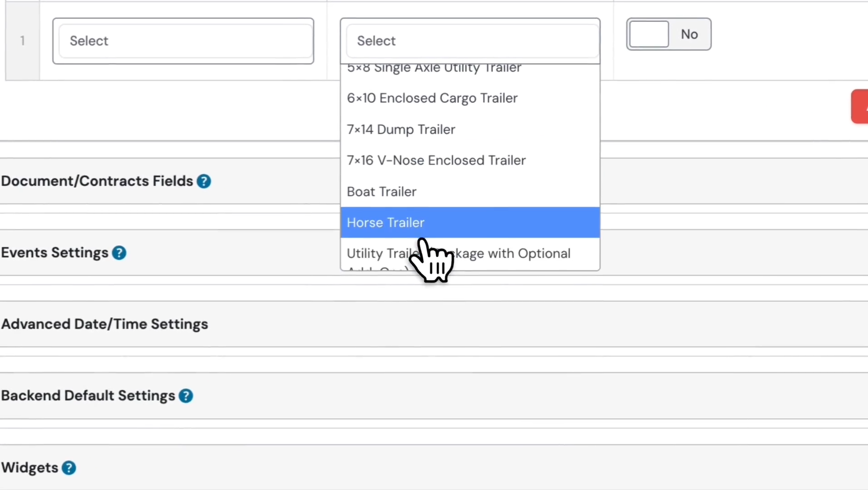Toggle the No switch in row 1
This screenshot has height=490, width=868.
click(x=668, y=34)
